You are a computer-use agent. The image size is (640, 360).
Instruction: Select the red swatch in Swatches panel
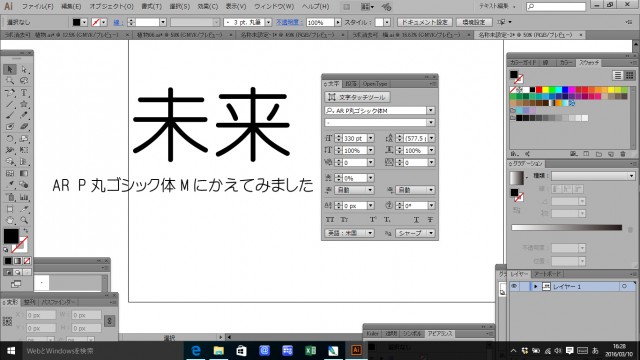(539, 90)
